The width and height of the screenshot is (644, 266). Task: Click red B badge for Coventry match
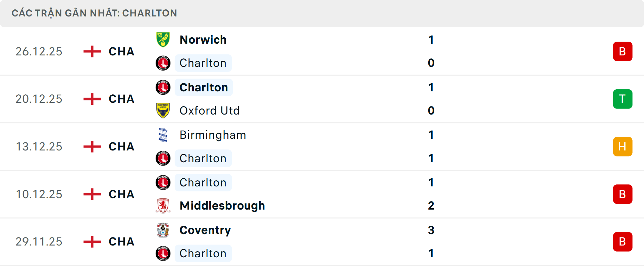coord(623,242)
